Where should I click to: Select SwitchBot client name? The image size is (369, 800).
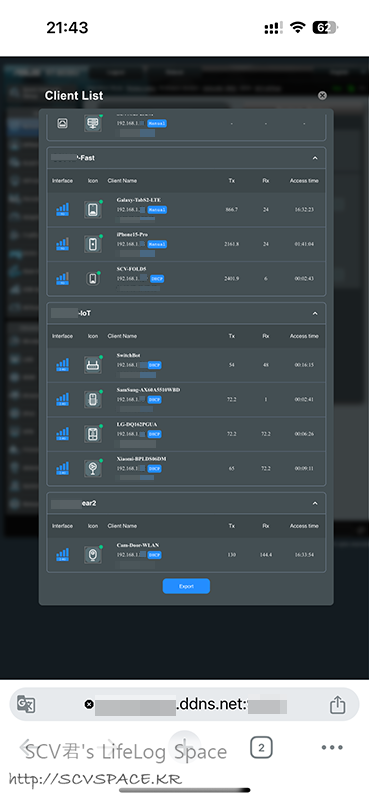129,355
